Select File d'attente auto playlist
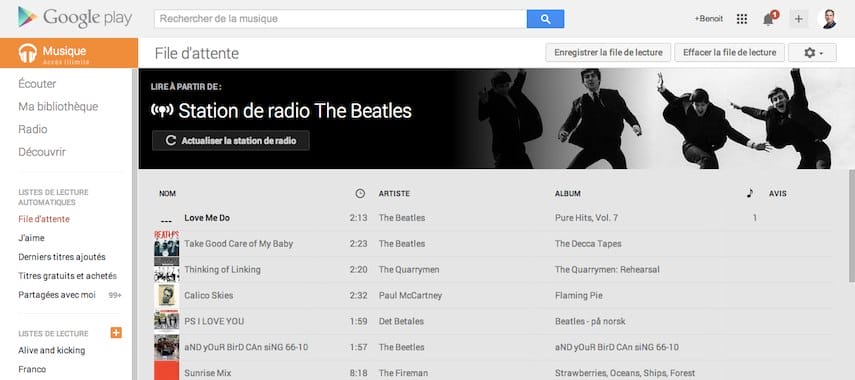This screenshot has width=855, height=380. [44, 219]
